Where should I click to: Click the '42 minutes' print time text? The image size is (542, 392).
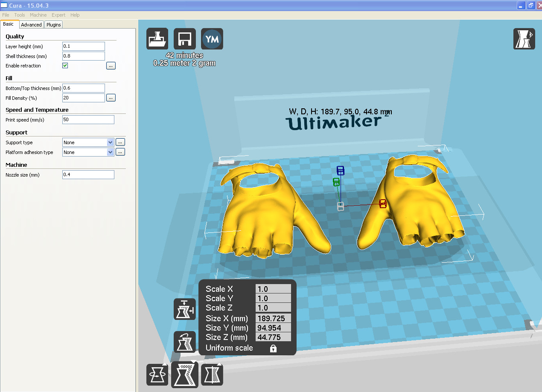184,55
